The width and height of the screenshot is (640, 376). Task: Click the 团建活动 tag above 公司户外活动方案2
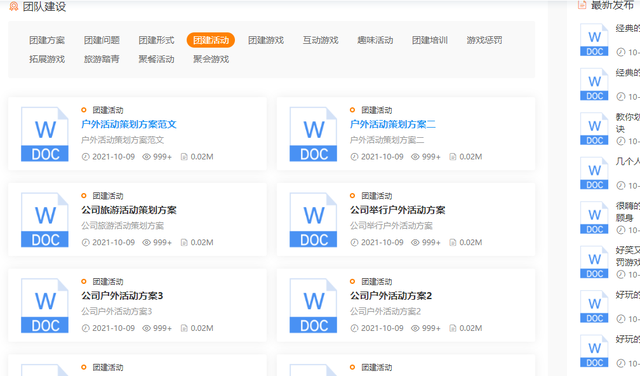[376, 281]
